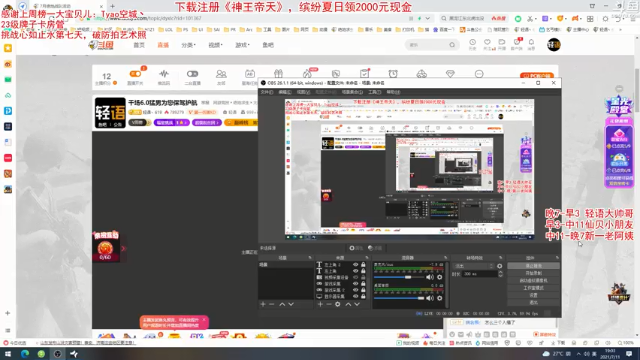Mute the microphone/Aux mixer channel
This screenshot has width=640, height=360.
pyautogui.click(x=430, y=277)
